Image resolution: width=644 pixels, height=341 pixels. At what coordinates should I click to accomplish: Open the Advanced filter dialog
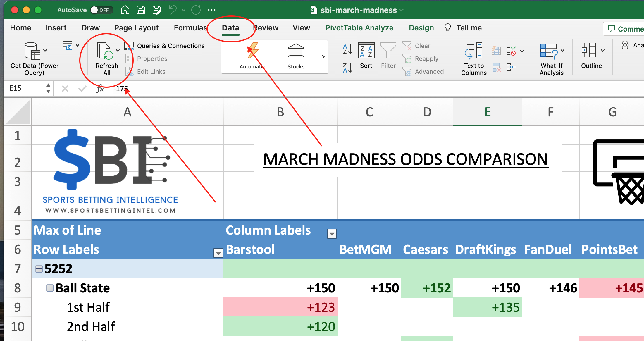[407, 71]
